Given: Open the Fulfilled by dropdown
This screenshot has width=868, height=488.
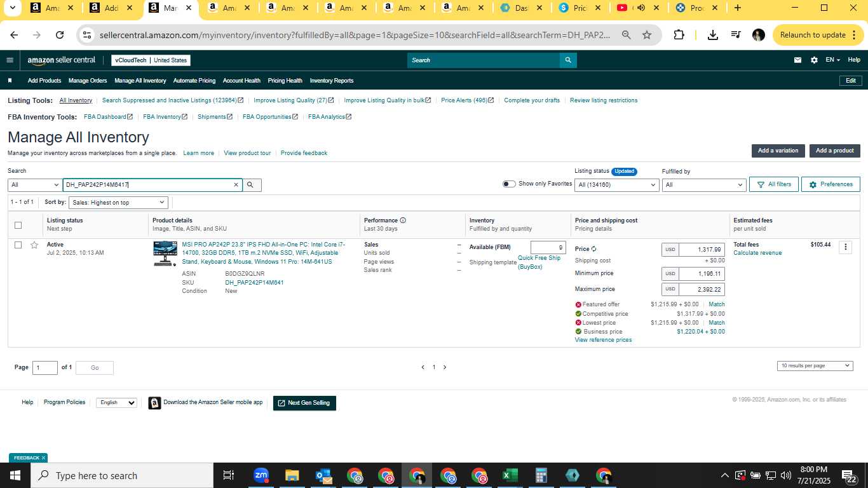Looking at the screenshot, I should tap(703, 185).
